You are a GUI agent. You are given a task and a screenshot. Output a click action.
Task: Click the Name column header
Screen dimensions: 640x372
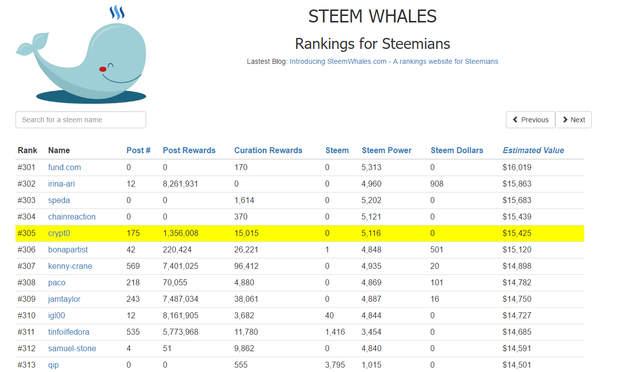coord(59,150)
